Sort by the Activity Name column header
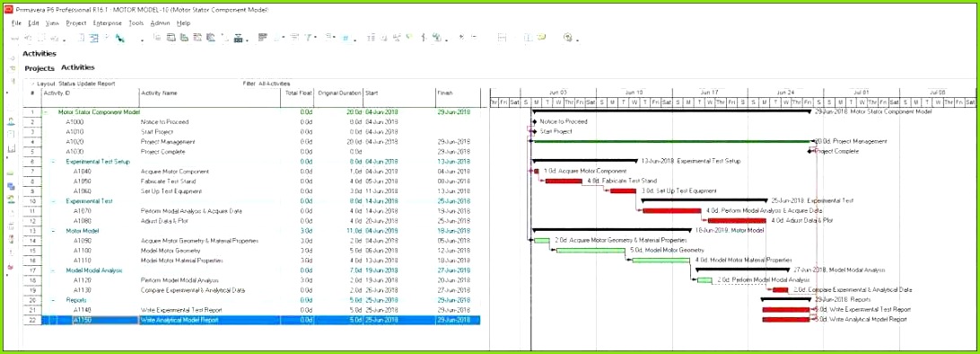Viewport: 980px width, 354px height. point(209,93)
